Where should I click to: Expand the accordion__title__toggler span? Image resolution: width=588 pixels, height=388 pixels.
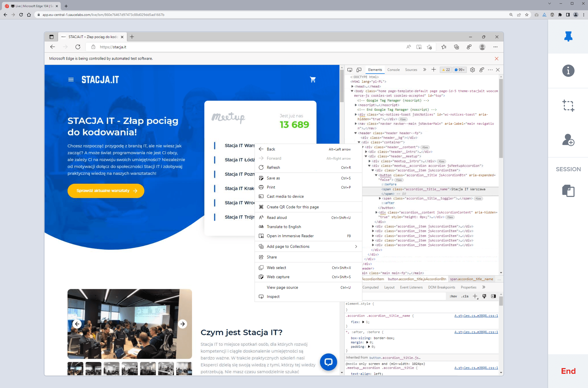point(380,198)
